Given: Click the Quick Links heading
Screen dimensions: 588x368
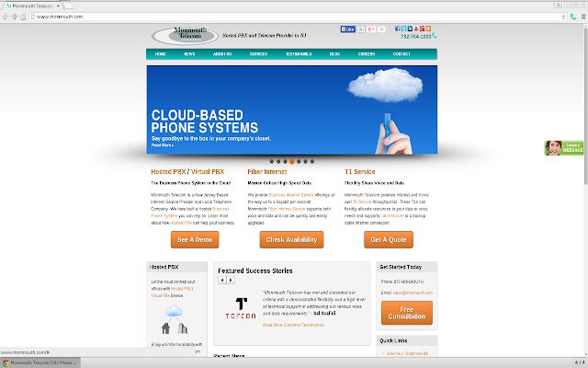Looking at the screenshot, I should click(x=393, y=340).
